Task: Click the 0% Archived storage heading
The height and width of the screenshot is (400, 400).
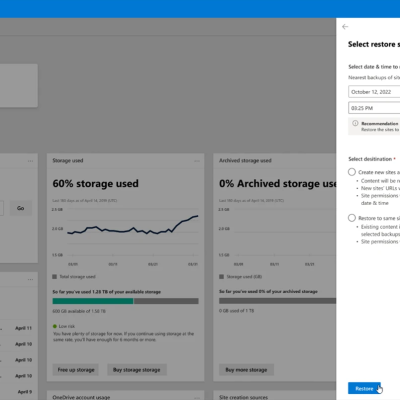Action: click(x=277, y=183)
